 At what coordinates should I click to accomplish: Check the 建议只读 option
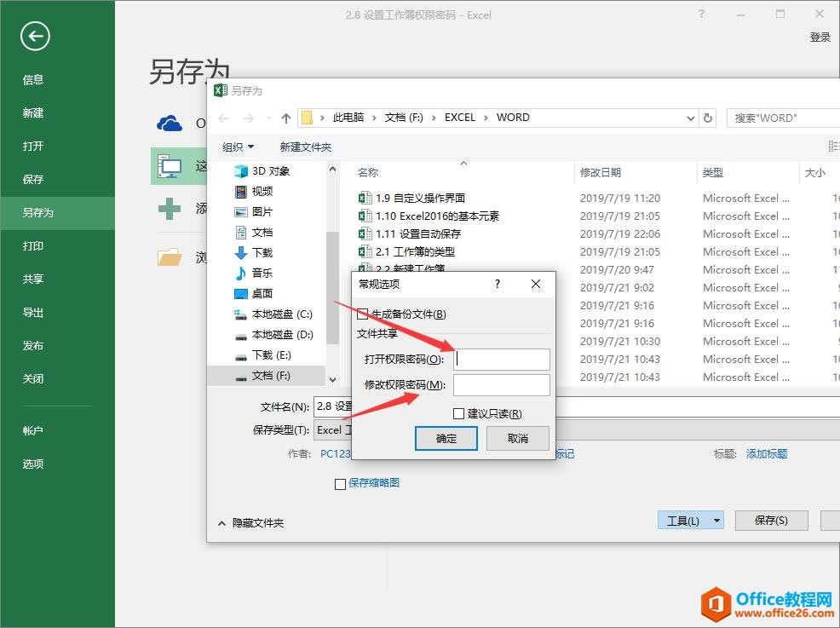(x=458, y=412)
